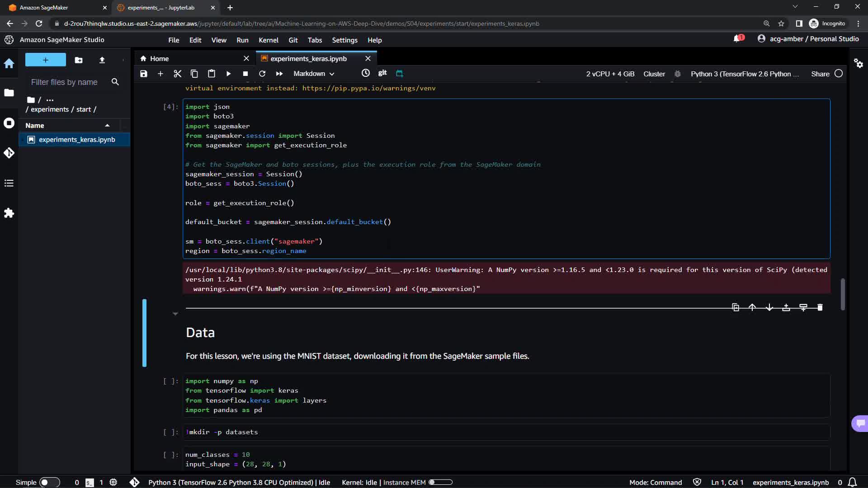Delete the Data cell with the trash icon
The height and width of the screenshot is (488, 868).
(x=820, y=308)
